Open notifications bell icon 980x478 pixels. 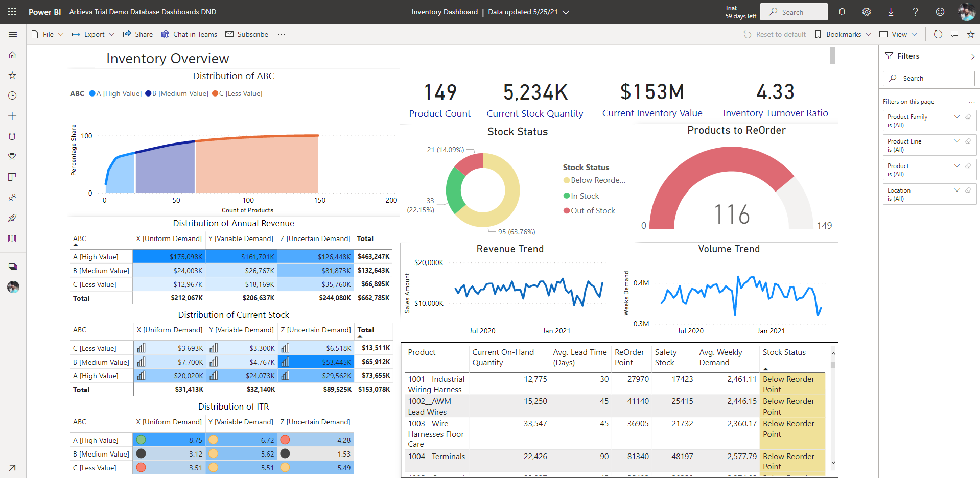[842, 12]
